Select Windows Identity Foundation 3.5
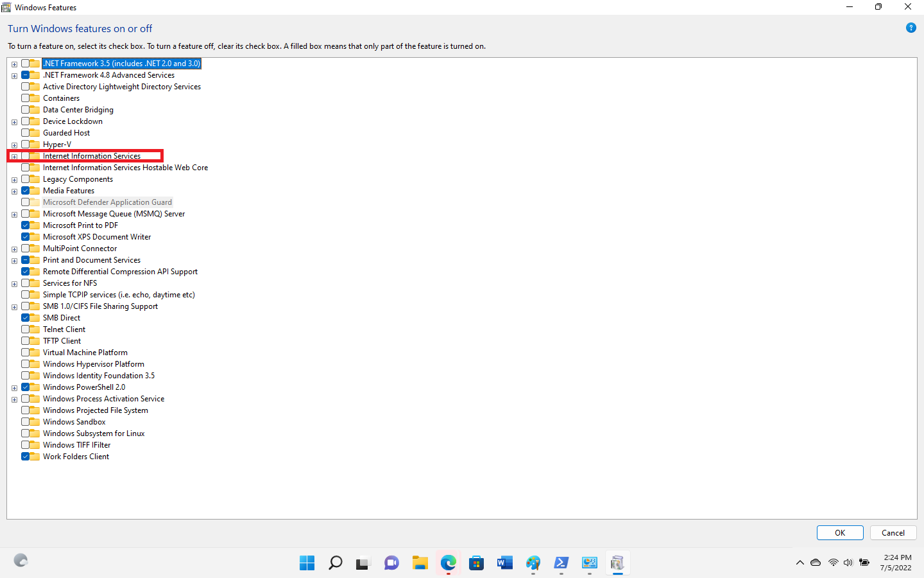924x578 pixels. [99, 376]
